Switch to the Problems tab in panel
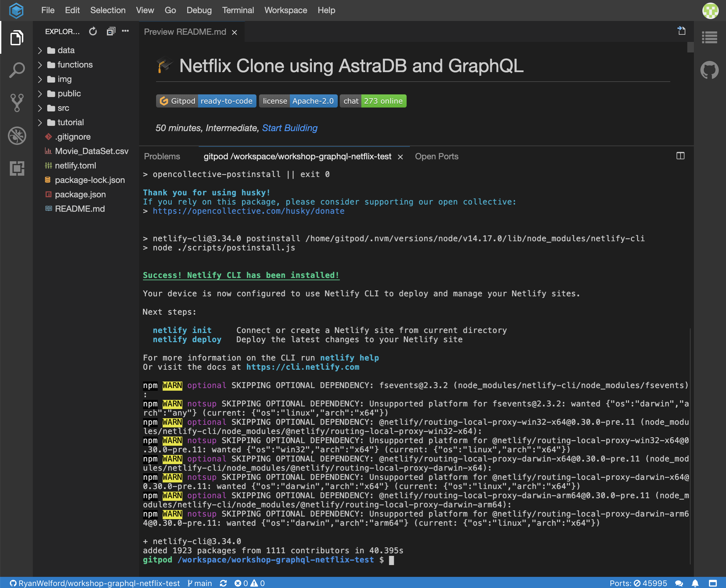The height and width of the screenshot is (588, 726). point(162,157)
